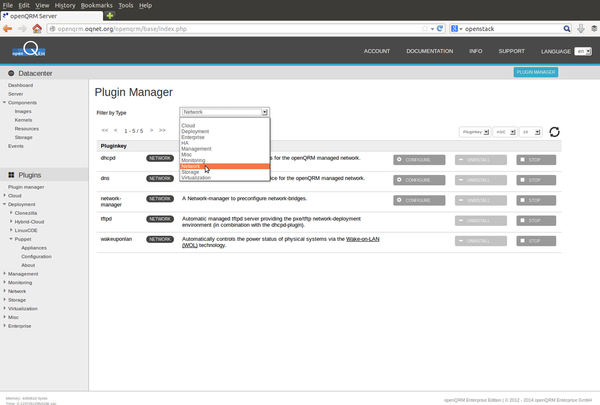Image resolution: width=600 pixels, height=405 pixels.
Task: Open the language 'en' dropdown
Action: coord(583,51)
